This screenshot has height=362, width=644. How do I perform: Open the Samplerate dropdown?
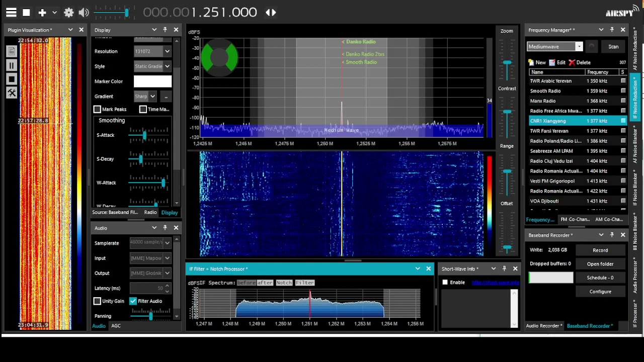pyautogui.click(x=150, y=243)
